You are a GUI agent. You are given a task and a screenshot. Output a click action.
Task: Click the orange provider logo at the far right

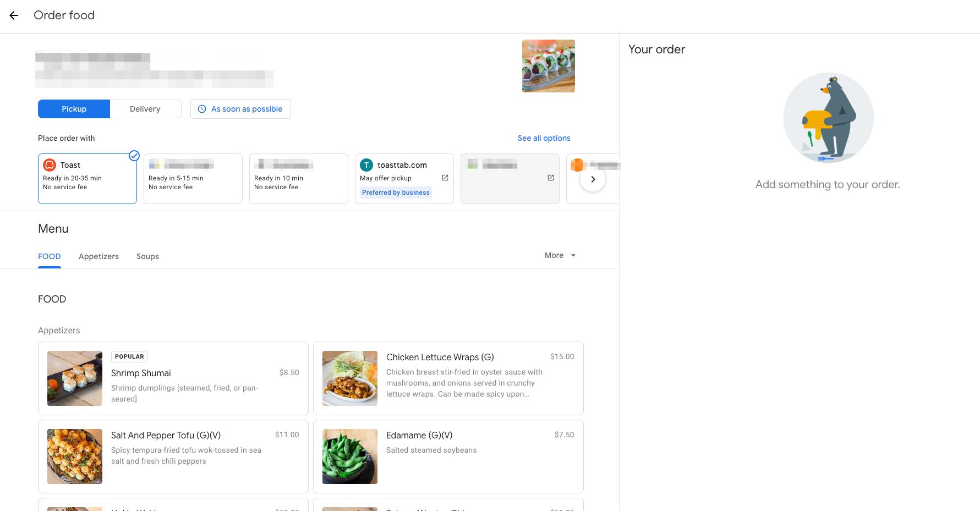pos(577,164)
